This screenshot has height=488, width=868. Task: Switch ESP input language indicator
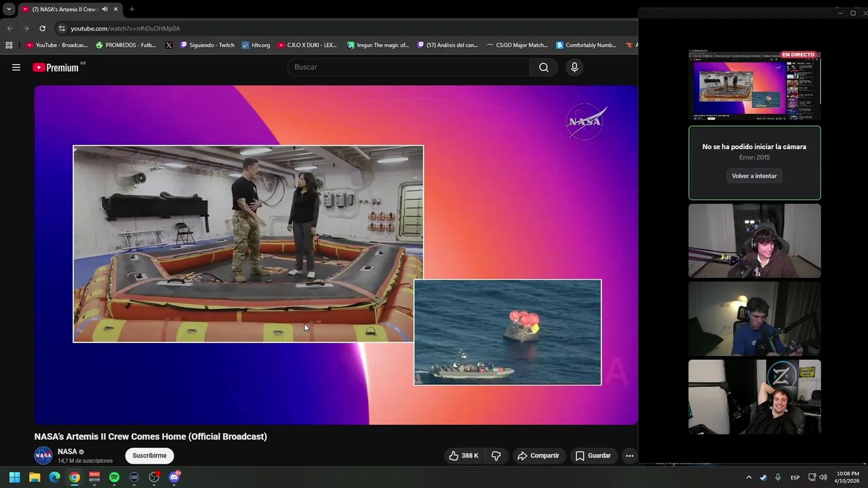click(795, 477)
